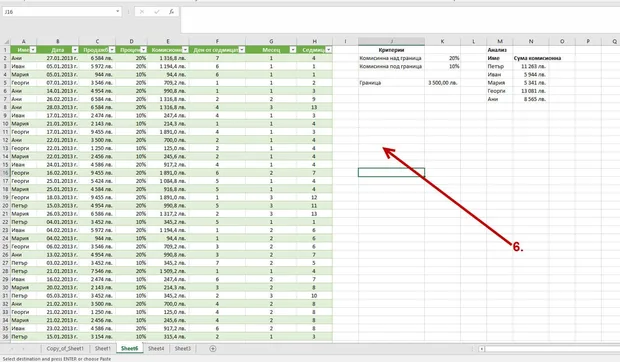620x362 pixels.
Task: Click the Select All corner triangle
Action: click(x=6, y=41)
